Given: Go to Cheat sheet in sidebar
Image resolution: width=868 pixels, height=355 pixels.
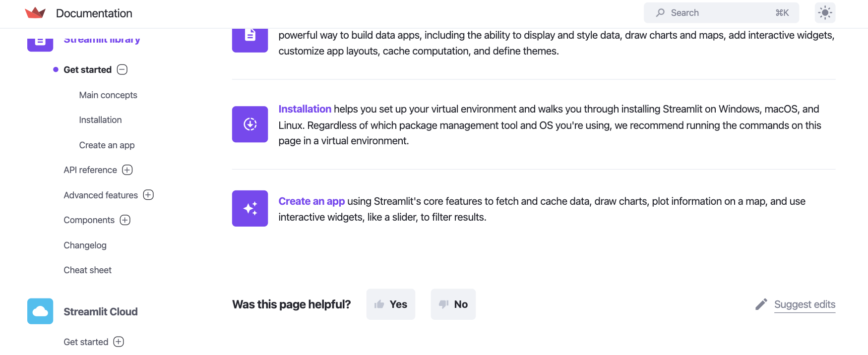Looking at the screenshot, I should (87, 270).
